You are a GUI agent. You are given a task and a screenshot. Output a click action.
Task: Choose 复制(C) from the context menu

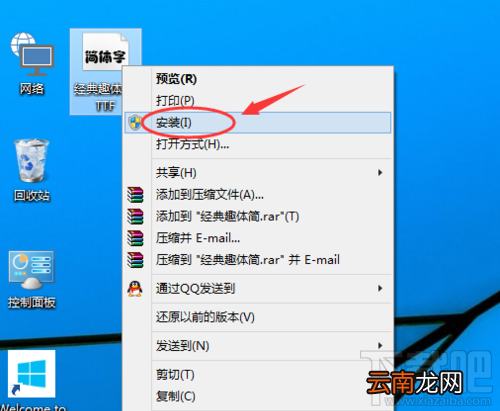(258, 396)
